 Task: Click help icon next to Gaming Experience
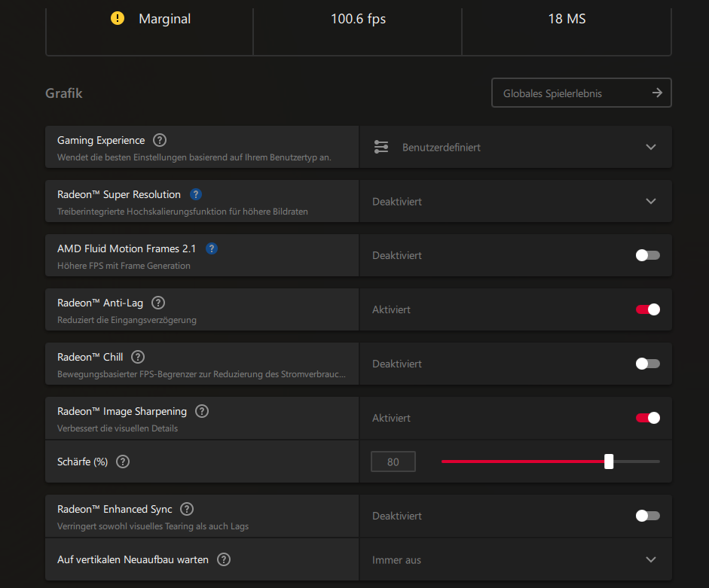[x=160, y=140]
